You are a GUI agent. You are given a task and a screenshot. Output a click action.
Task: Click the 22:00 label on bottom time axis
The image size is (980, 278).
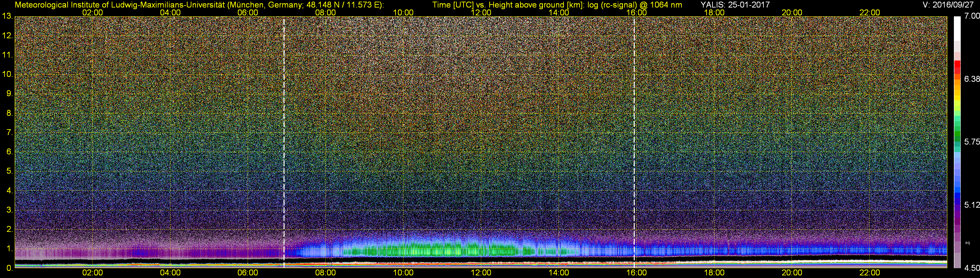(x=870, y=273)
